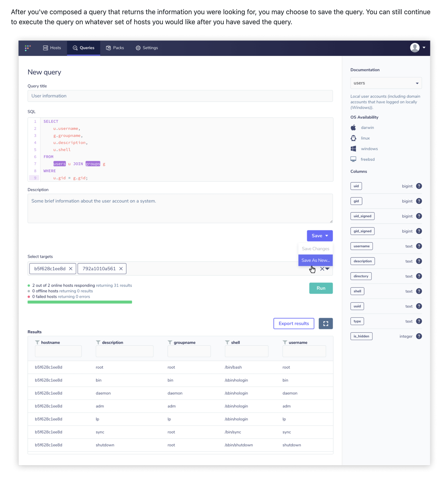Click the hostname column filter funnel icon
Image resolution: width=448 pixels, height=479 pixels.
(37, 342)
